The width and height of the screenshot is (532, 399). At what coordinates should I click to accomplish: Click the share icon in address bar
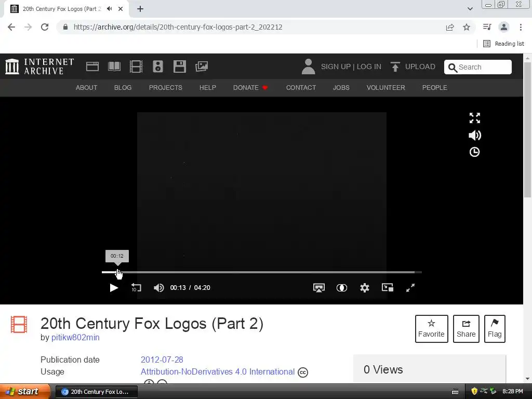pos(450,27)
